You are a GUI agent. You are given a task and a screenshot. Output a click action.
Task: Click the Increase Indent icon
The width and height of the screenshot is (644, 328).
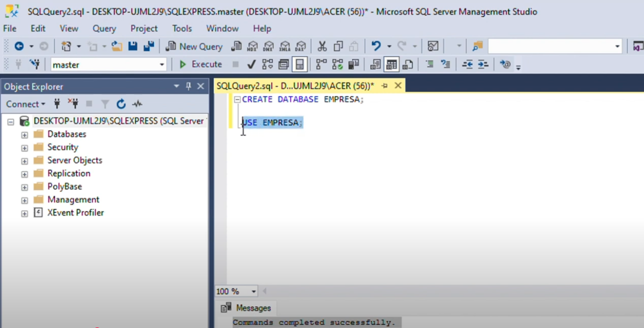(483, 65)
